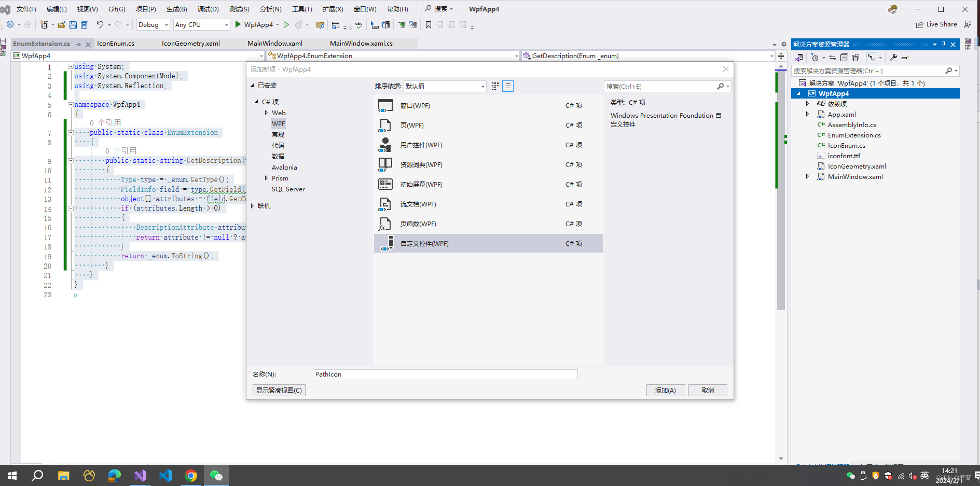Open Properties via wrench icon in Solution Explorer
The width and height of the screenshot is (980, 486).
click(x=894, y=58)
